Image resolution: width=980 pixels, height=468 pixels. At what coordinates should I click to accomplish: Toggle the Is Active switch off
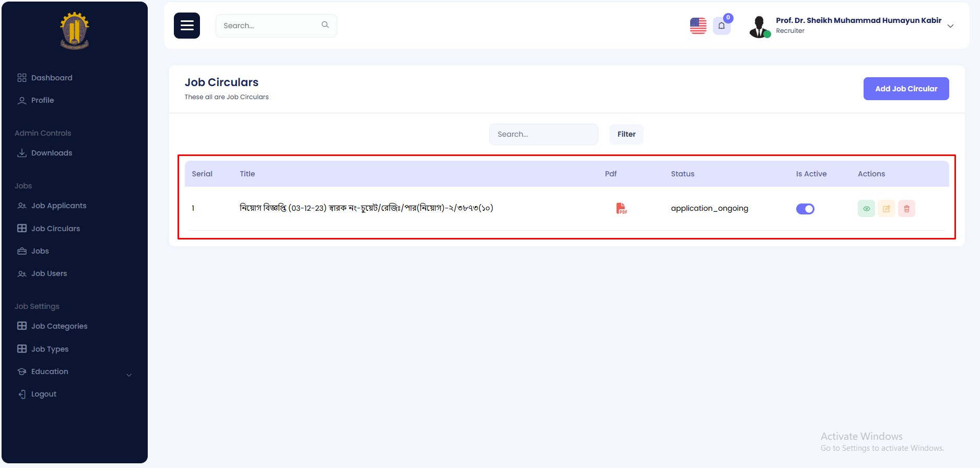pyautogui.click(x=805, y=209)
